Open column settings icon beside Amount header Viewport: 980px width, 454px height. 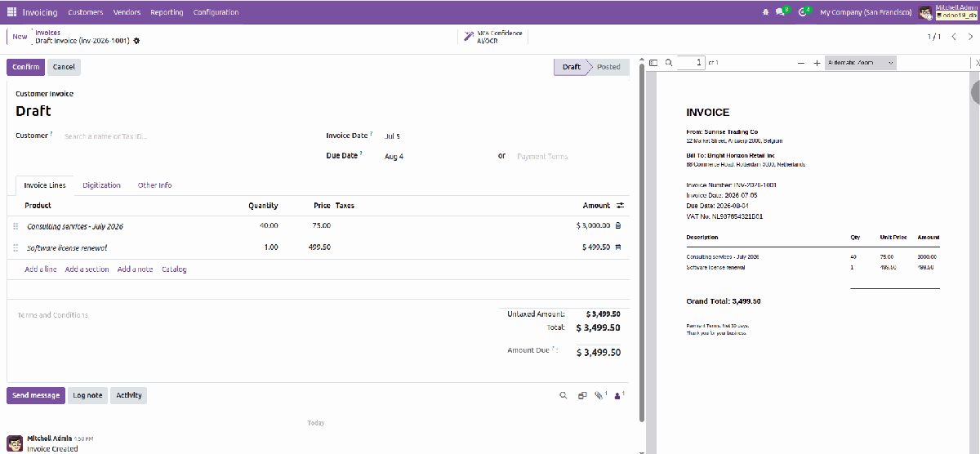[620, 206]
